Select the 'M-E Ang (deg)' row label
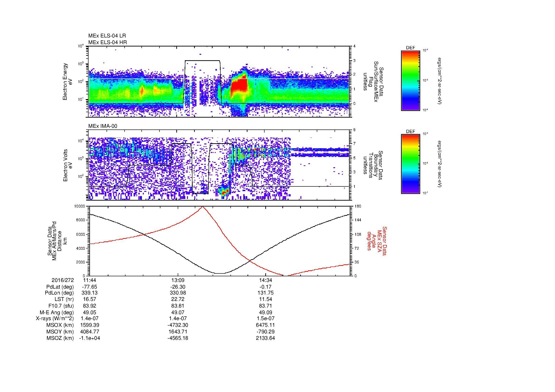This screenshot has width=555, height=392. pyautogui.click(x=57, y=312)
